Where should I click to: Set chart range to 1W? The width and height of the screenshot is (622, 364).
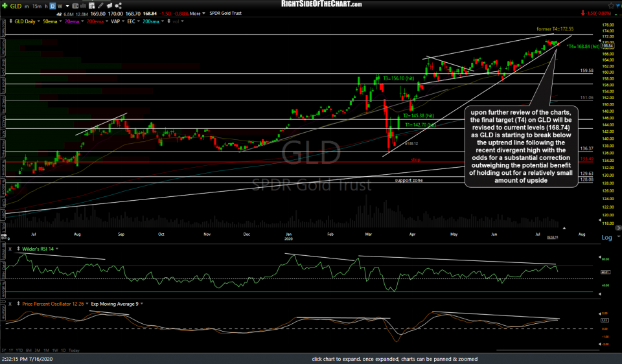point(54,350)
